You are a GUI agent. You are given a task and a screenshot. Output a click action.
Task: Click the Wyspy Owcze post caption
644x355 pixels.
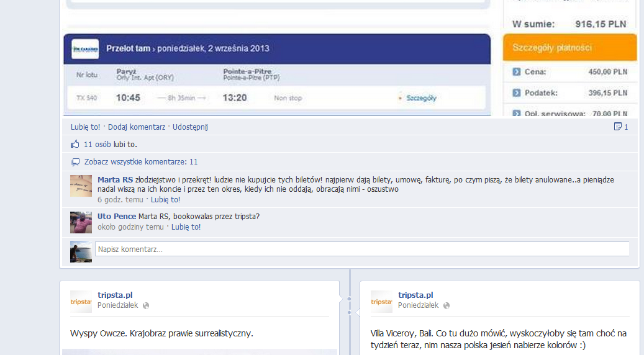[x=162, y=333]
